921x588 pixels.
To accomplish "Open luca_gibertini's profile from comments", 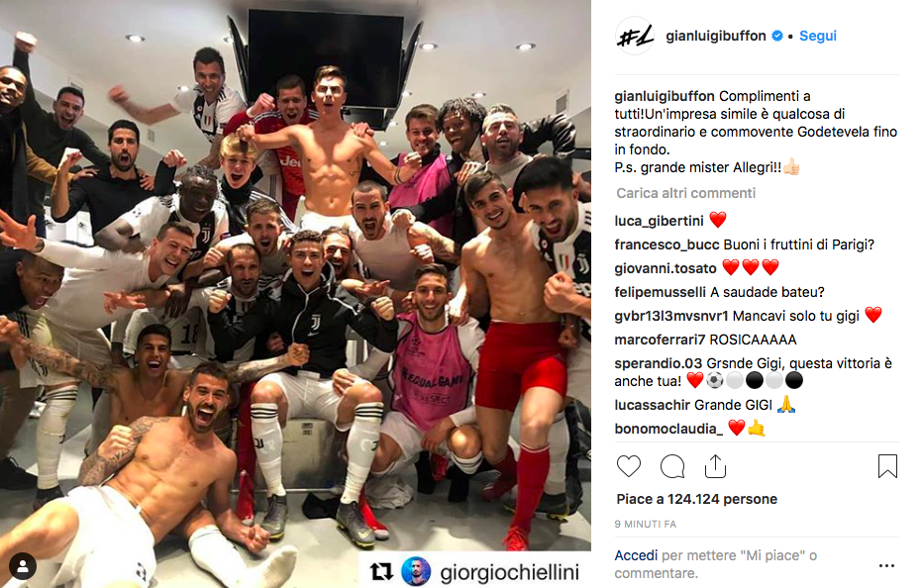I will point(659,221).
